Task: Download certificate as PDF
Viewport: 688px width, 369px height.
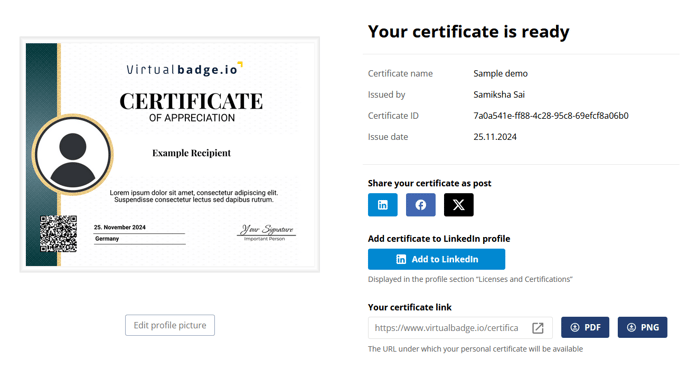Action: point(585,327)
